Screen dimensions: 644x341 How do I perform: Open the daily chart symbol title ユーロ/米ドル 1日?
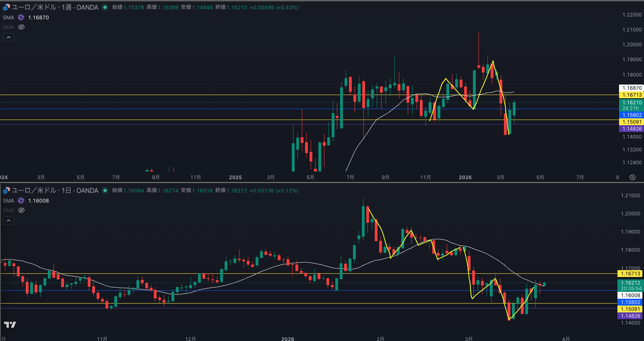(55, 190)
